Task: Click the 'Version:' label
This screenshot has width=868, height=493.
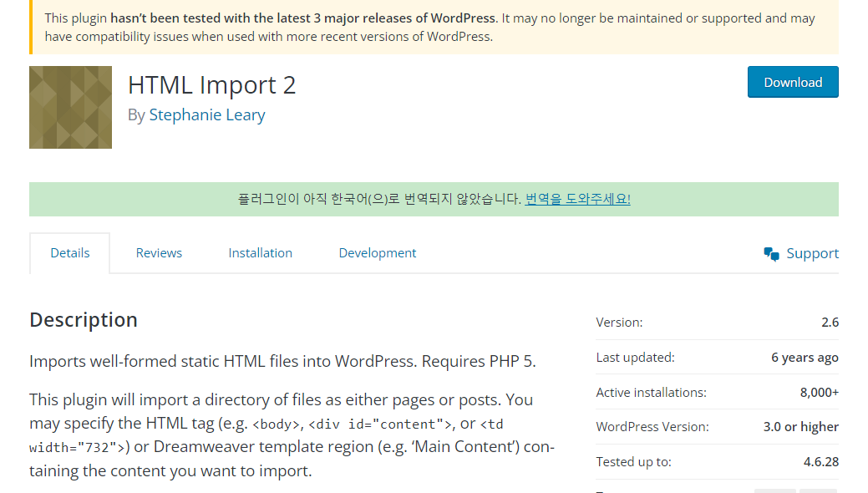Action: (619, 323)
